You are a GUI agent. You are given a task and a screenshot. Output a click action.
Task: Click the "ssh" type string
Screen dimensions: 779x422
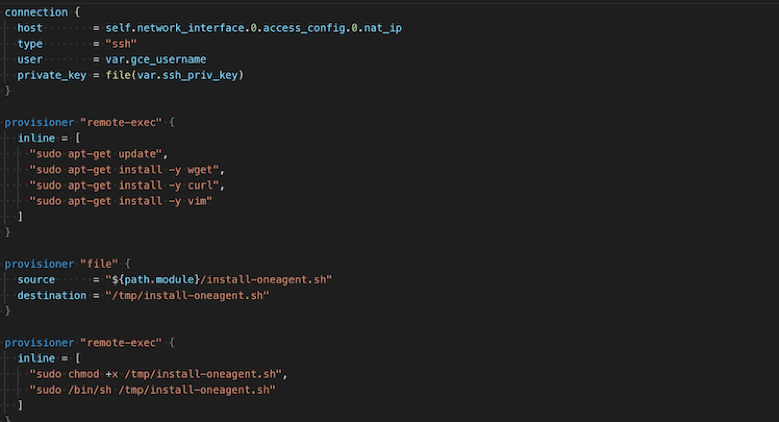click(121, 44)
